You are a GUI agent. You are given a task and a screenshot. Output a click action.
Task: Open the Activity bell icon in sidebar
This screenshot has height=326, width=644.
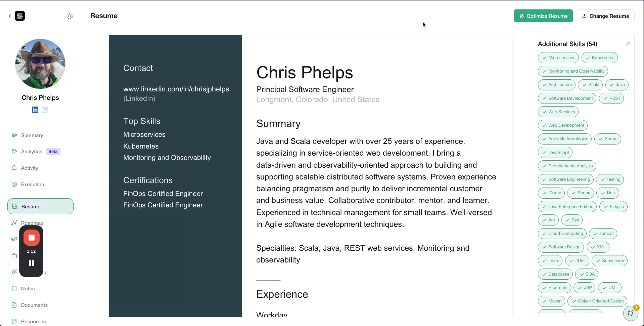point(14,168)
